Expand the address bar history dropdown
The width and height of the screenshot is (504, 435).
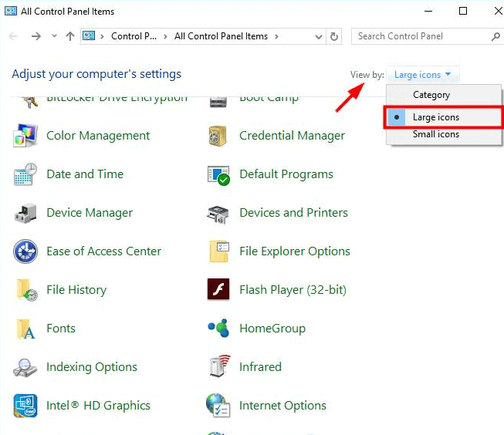[319, 36]
